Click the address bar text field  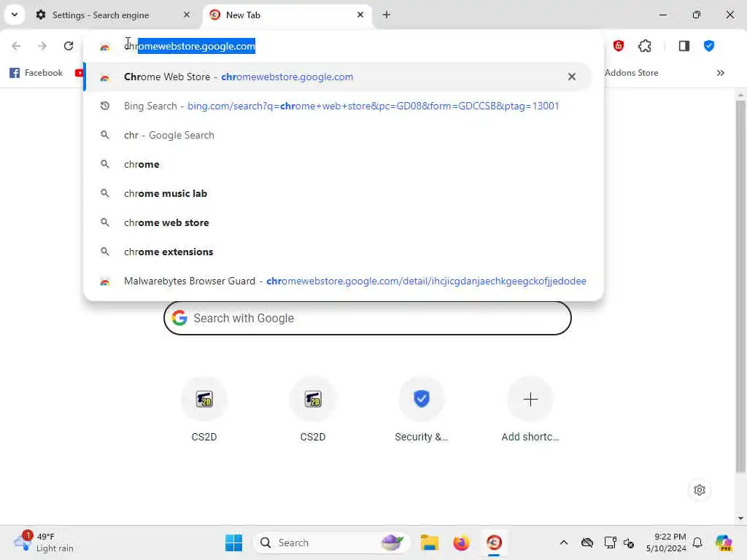[343, 46]
